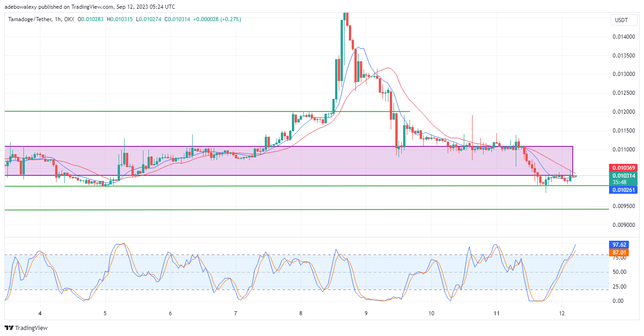Click the H0.010315 high price value

coord(121,19)
